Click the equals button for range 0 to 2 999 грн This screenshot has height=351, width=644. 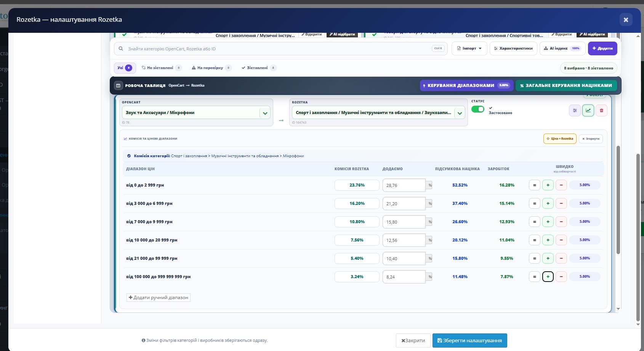pos(535,185)
